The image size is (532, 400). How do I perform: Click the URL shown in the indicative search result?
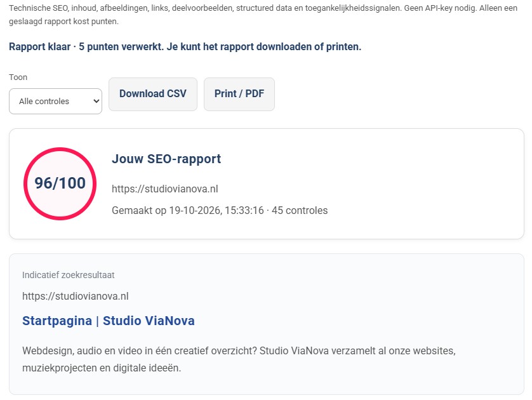[76, 296]
